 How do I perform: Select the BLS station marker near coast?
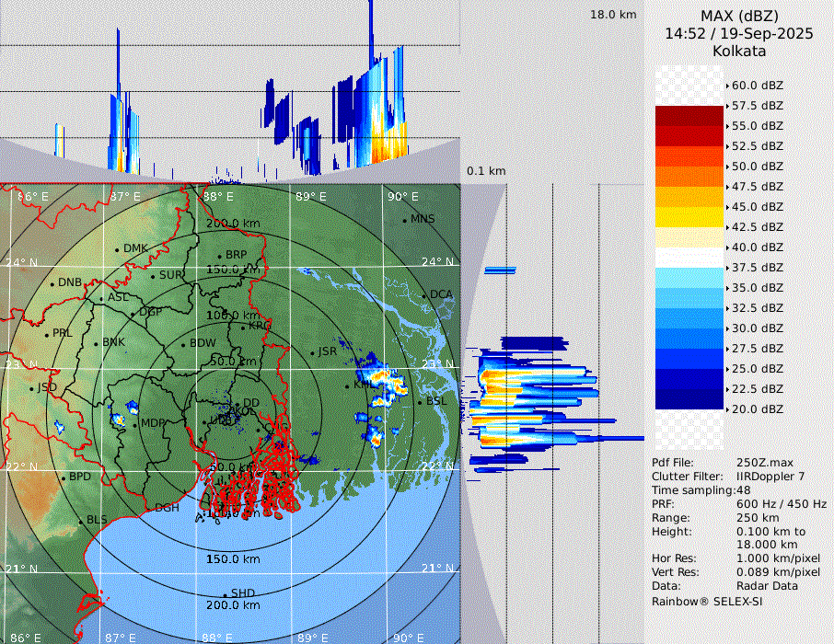click(x=80, y=521)
